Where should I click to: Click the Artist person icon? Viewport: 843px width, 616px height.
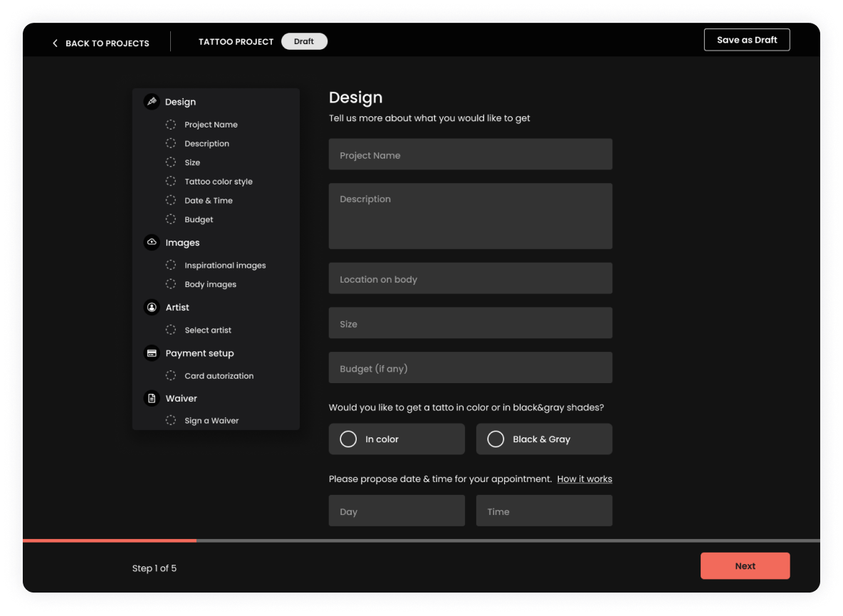click(x=152, y=308)
